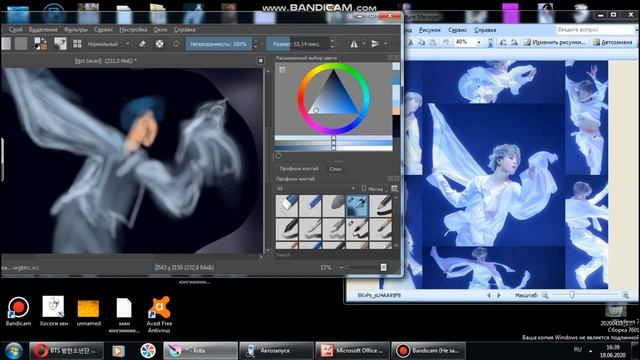Open Выделение menu in Krita
This screenshot has width=640, height=360.
click(43, 29)
